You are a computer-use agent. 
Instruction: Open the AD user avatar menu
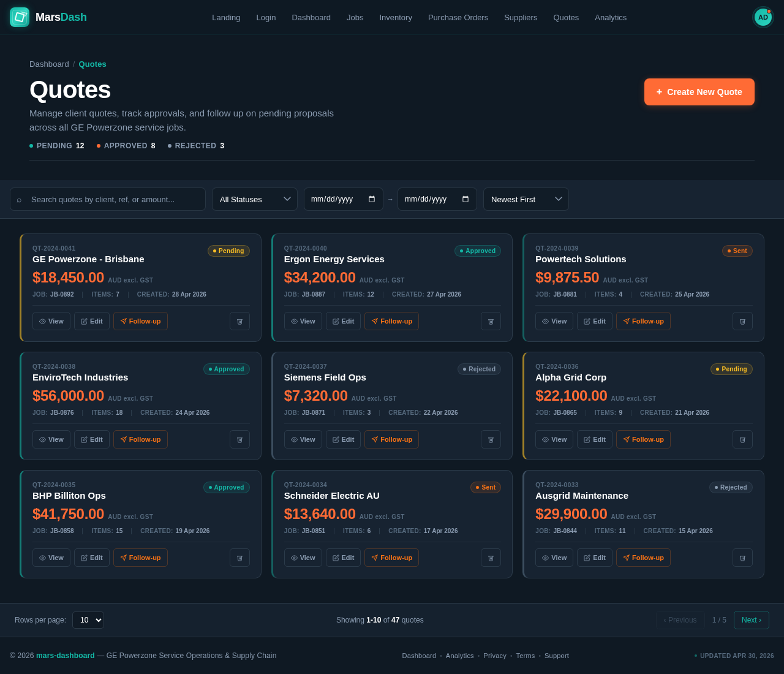click(763, 17)
